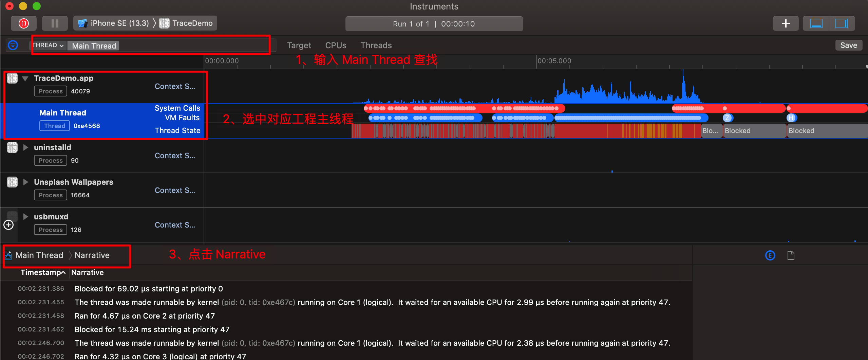868x360 pixels.
Task: Click the red record button
Action: (x=23, y=23)
